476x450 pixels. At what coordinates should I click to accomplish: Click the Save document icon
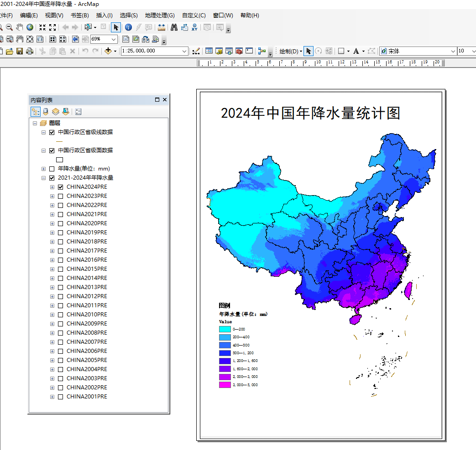20,51
